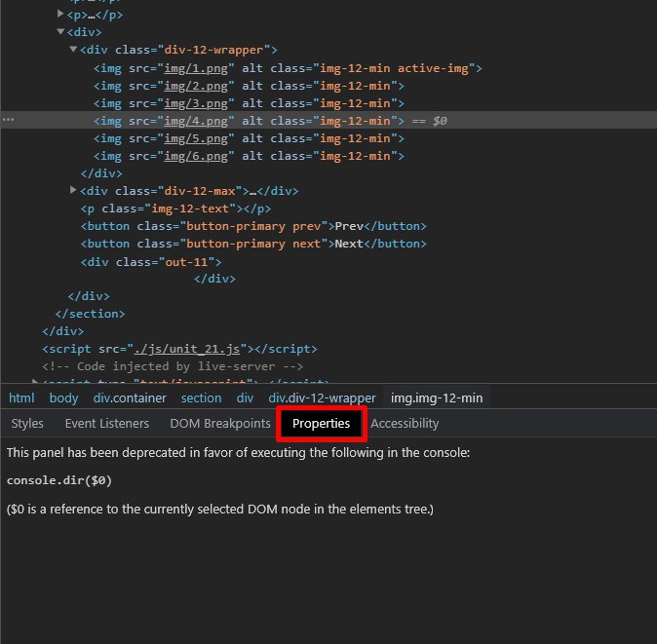The image size is (657, 644).
Task: Select the img/4.png element row
Action: [x=328, y=120]
